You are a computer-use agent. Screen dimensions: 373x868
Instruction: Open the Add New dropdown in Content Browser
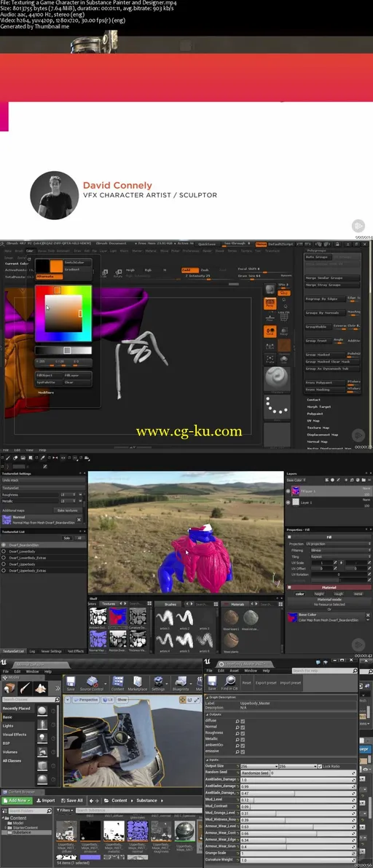16,800
